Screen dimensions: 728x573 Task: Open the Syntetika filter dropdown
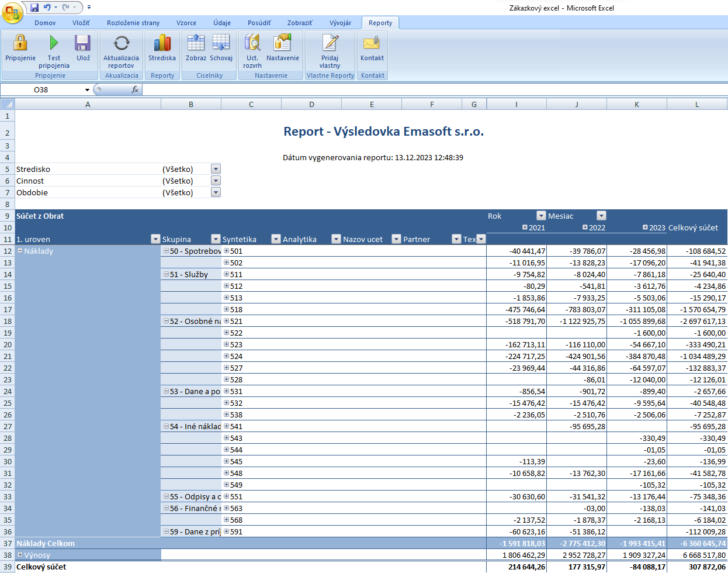[x=276, y=239]
